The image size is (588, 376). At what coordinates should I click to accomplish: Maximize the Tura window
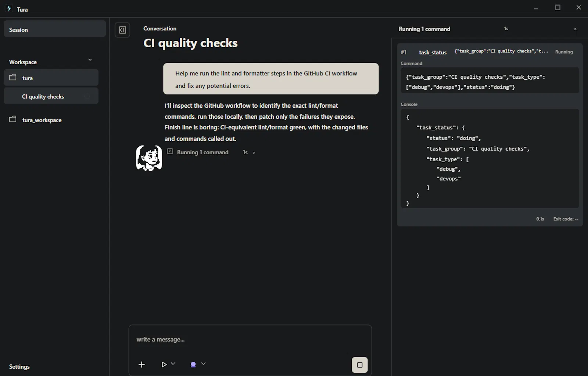tap(557, 7)
